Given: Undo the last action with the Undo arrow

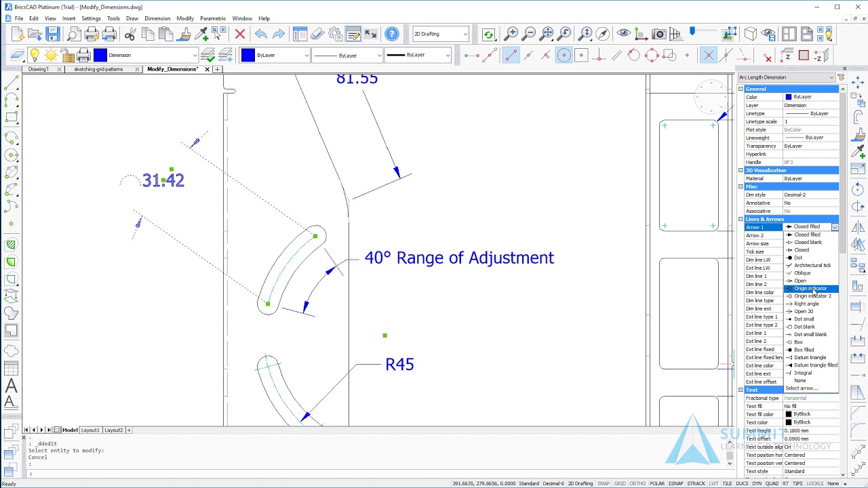Looking at the screenshot, I should coord(260,34).
